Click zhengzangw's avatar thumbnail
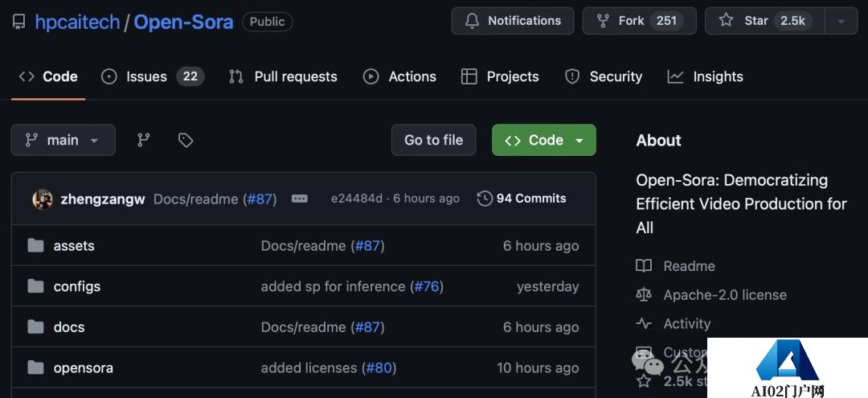This screenshot has height=398, width=868. (x=43, y=199)
